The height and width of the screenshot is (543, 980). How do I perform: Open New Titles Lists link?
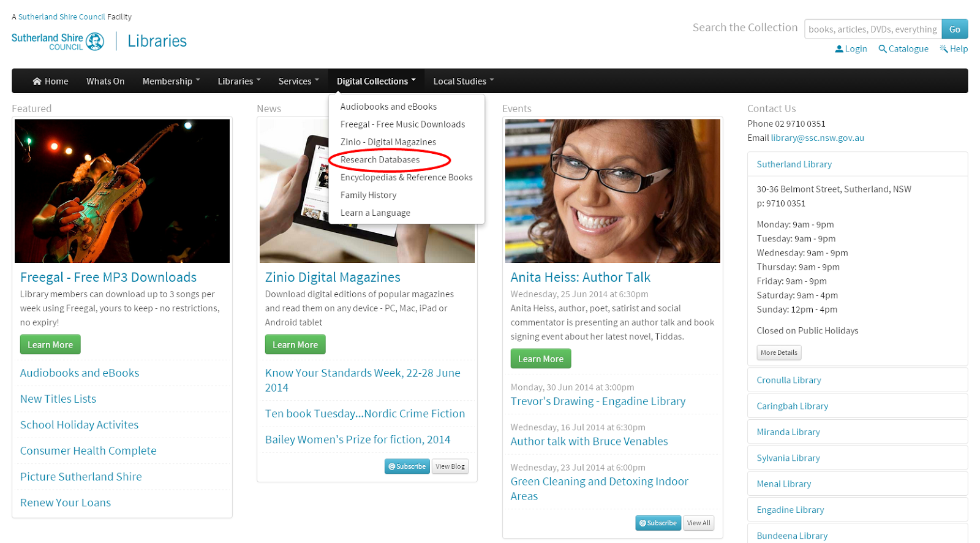58,399
